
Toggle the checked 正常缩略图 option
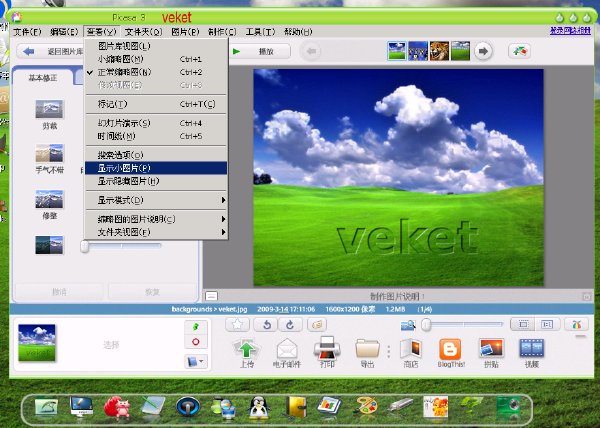[x=156, y=72]
